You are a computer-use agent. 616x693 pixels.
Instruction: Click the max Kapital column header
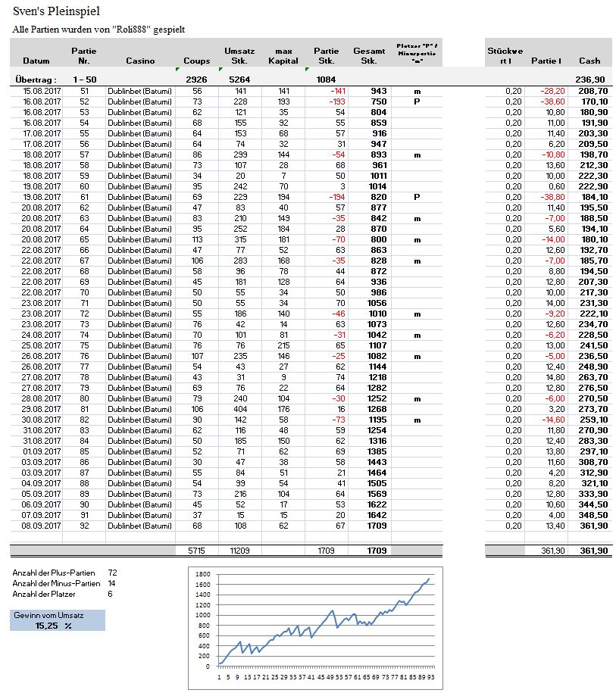283,55
